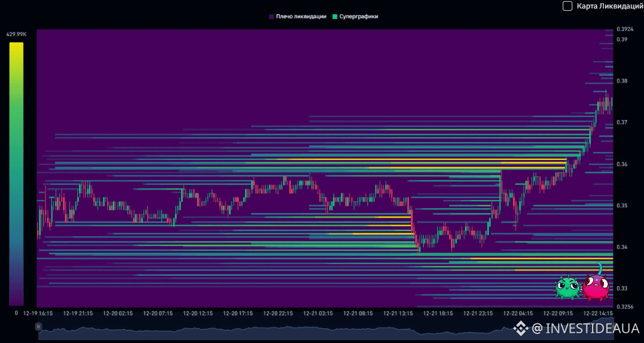Click the Карта Ликвидаций label text
The height and width of the screenshot is (343, 644).
click(610, 6)
